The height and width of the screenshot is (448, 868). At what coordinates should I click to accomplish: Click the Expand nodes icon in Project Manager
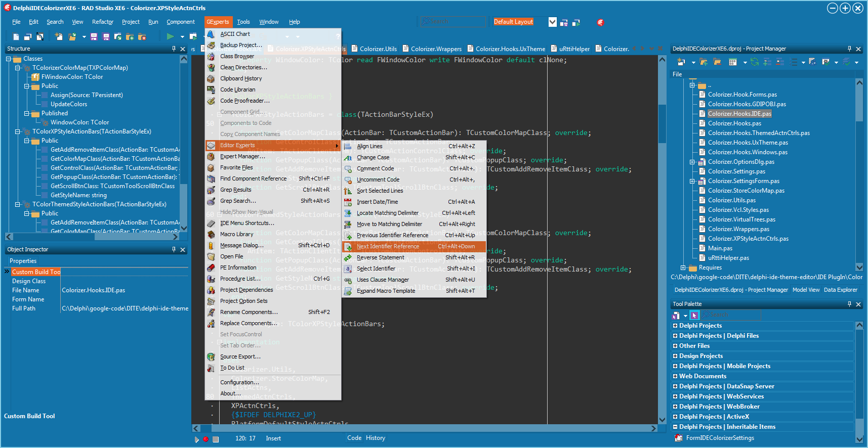767,62
